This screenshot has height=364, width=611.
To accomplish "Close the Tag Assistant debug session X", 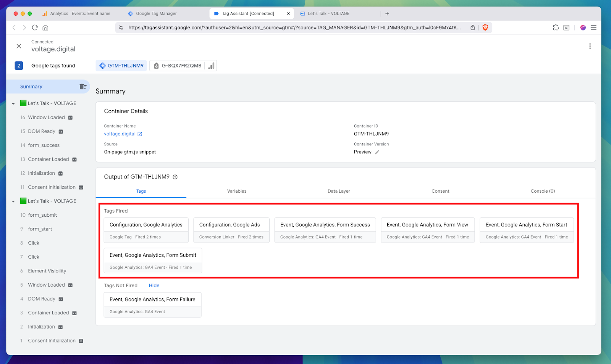I will pos(19,46).
